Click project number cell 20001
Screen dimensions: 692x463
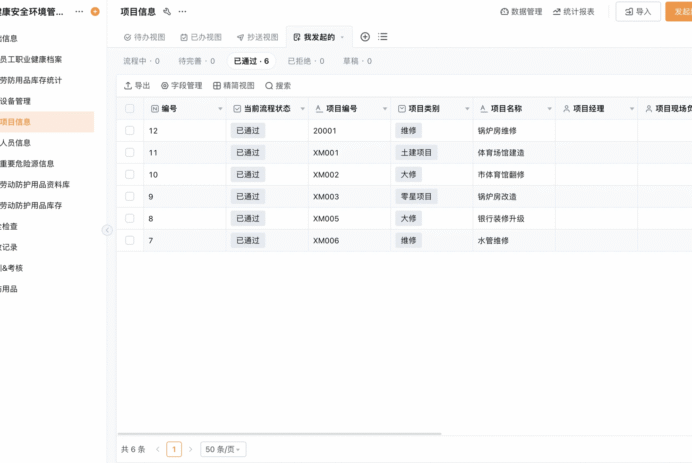[325, 131]
